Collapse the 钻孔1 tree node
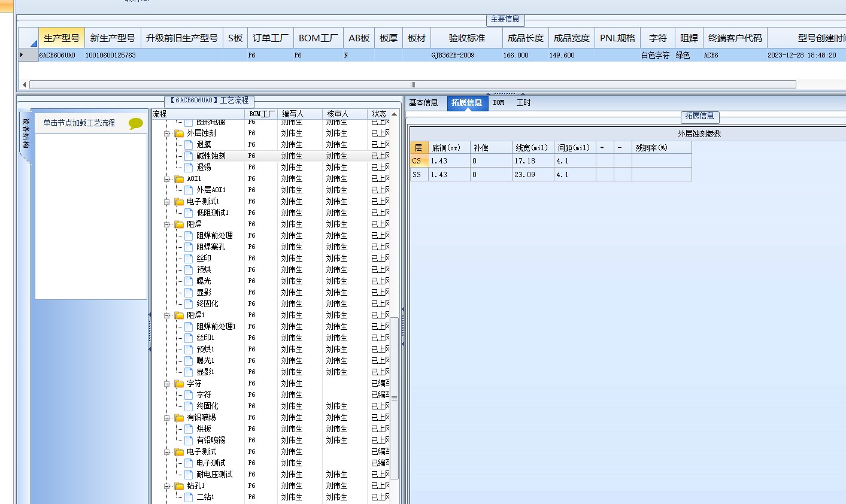The width and height of the screenshot is (846, 504). (168, 486)
